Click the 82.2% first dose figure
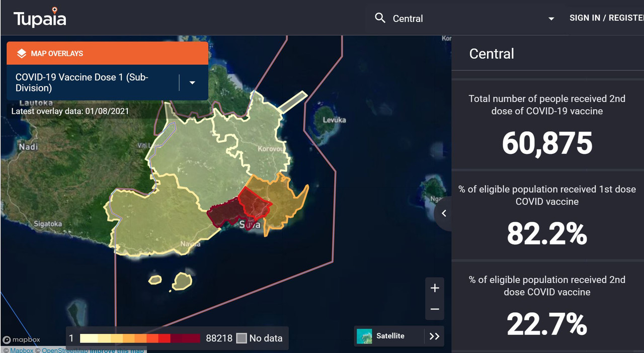This screenshot has width=644, height=353. point(547,234)
